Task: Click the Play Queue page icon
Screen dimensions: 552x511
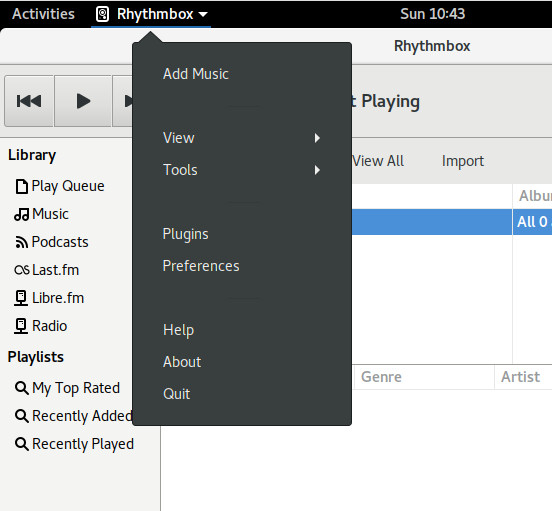Action: coord(21,186)
